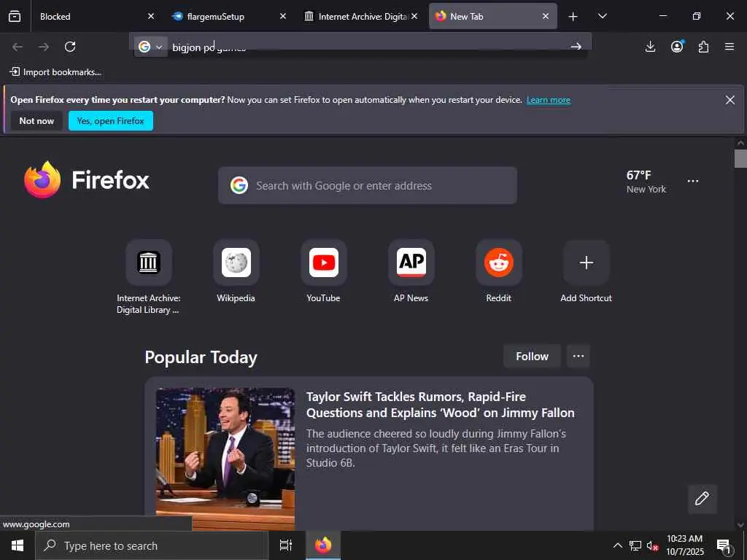747x560 pixels.
Task: Click the address bar text field
Action: coord(367,47)
